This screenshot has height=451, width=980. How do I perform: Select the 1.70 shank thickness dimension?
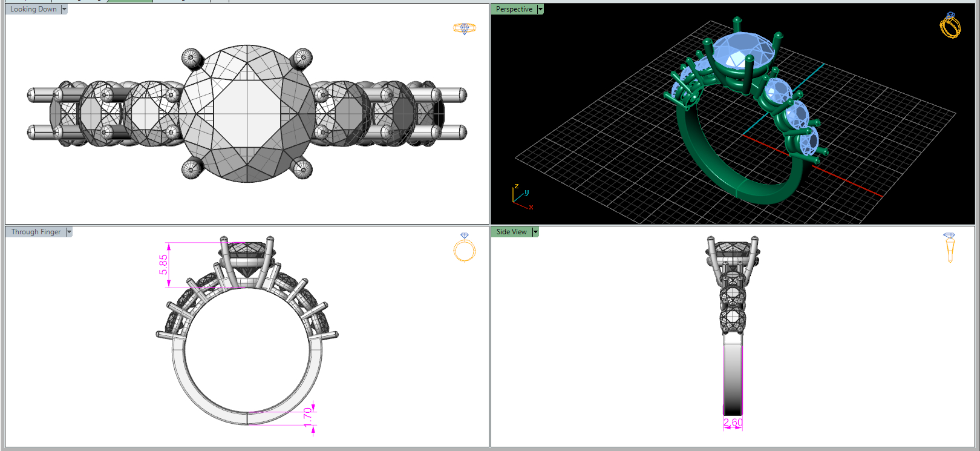tap(307, 416)
